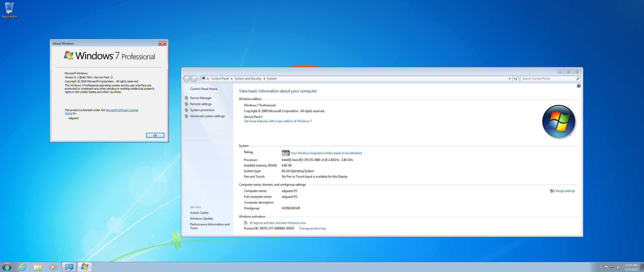This screenshot has height=272, width=644.
Task: Click the activation keys icon
Action: click(246, 223)
